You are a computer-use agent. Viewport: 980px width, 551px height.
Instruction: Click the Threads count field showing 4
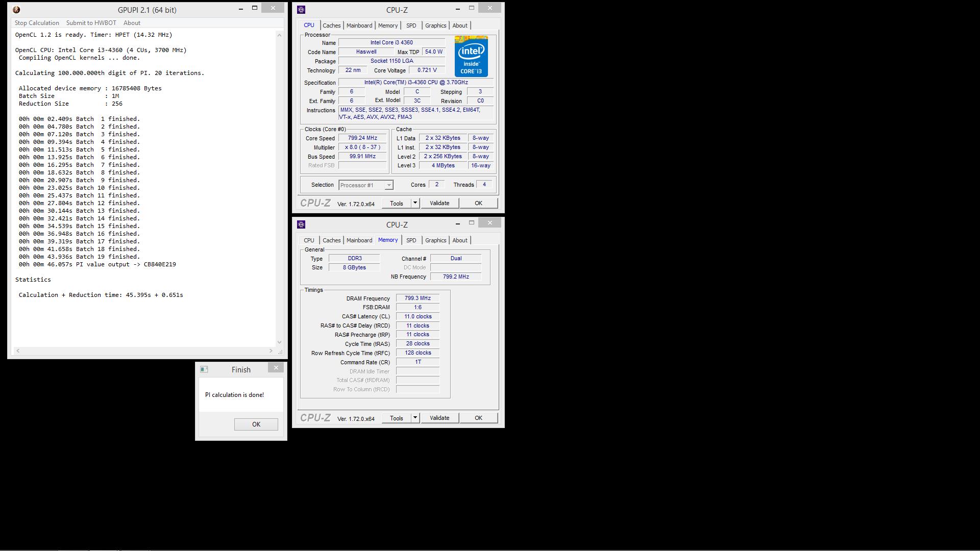[484, 185]
